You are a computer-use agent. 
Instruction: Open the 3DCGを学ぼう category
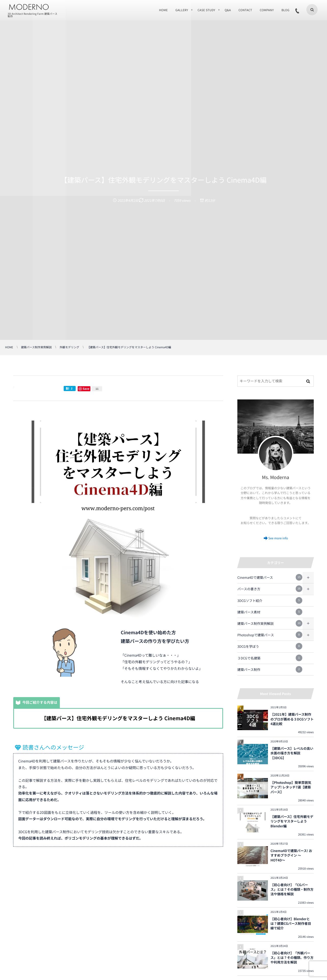click(x=248, y=646)
